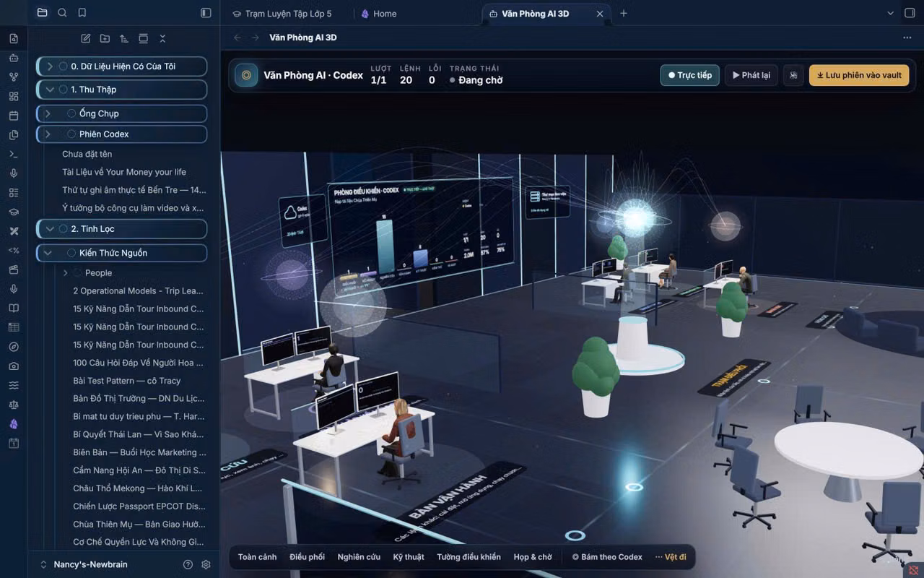
Task: Create a new note with pencil icon
Action: click(x=86, y=38)
